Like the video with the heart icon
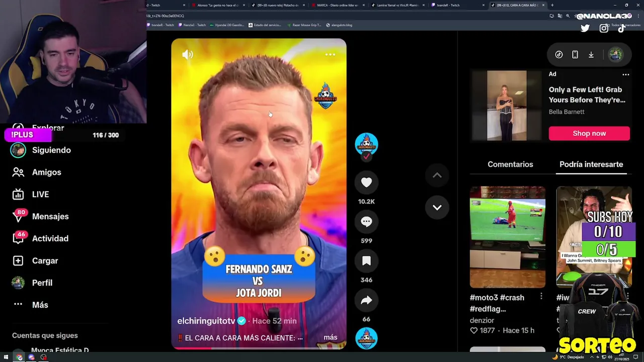The image size is (644, 362). [x=366, y=183]
